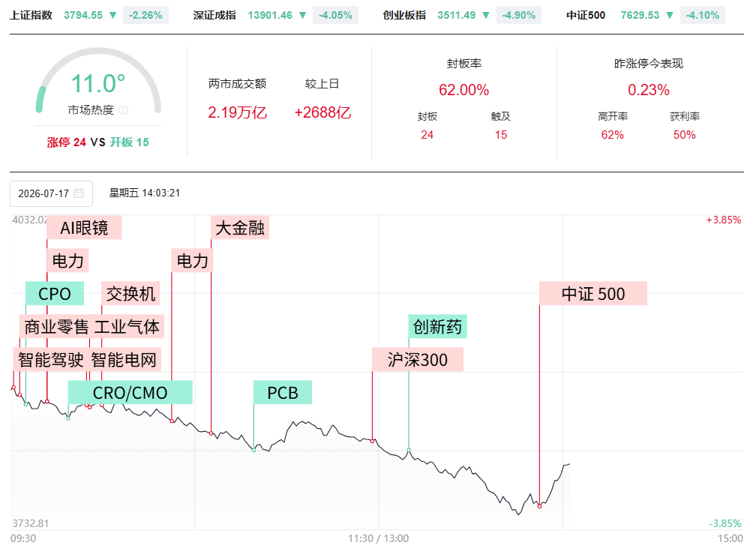Click the down arrow next to 上证指数 3794.55
Image resolution: width=756 pixels, height=551 pixels.
(x=112, y=16)
